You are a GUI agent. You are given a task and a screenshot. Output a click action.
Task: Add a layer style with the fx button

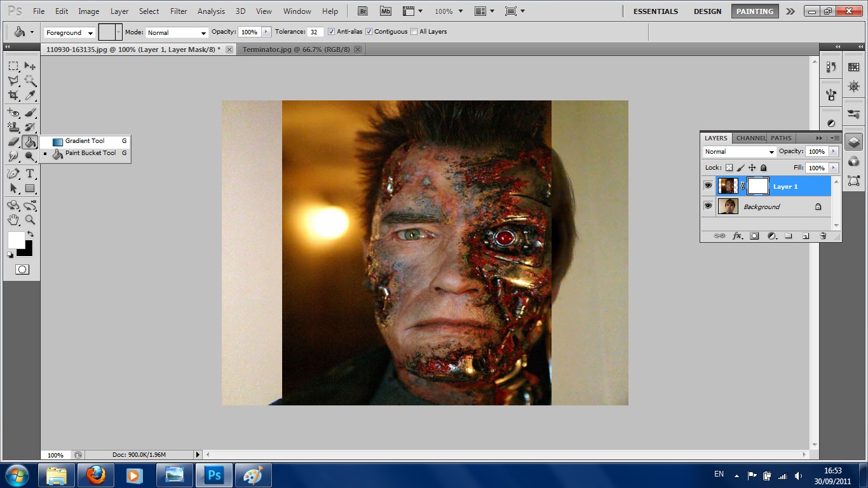(x=737, y=236)
